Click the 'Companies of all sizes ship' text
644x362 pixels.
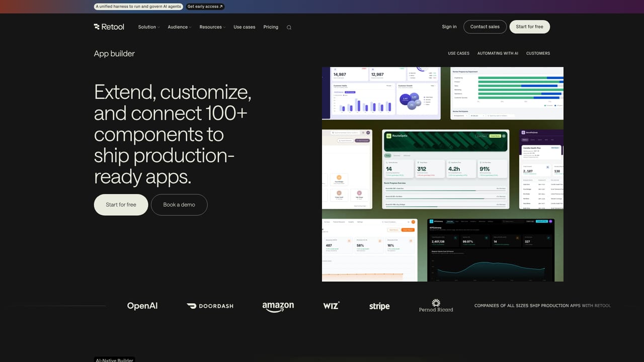tap(542, 306)
